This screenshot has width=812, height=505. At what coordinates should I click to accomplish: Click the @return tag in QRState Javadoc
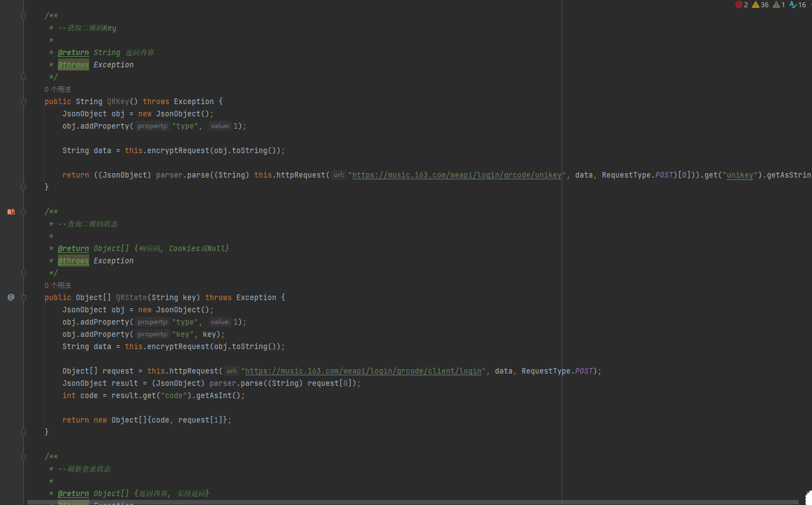74,248
